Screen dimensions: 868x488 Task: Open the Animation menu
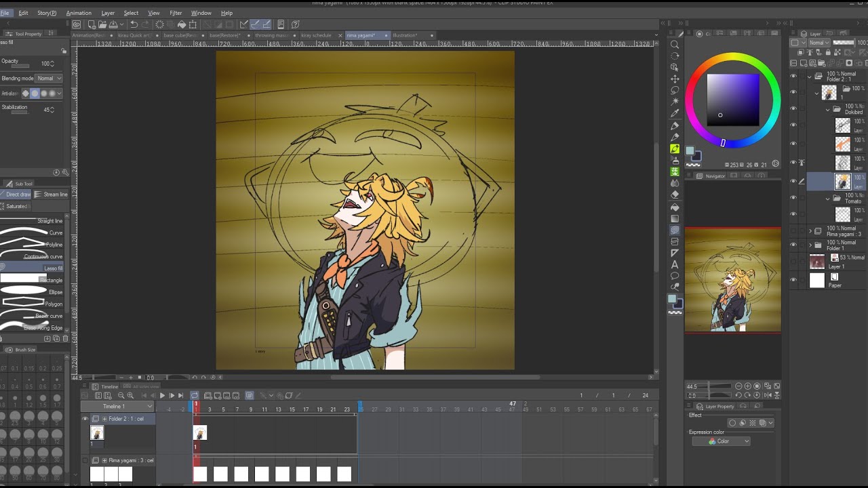click(79, 13)
